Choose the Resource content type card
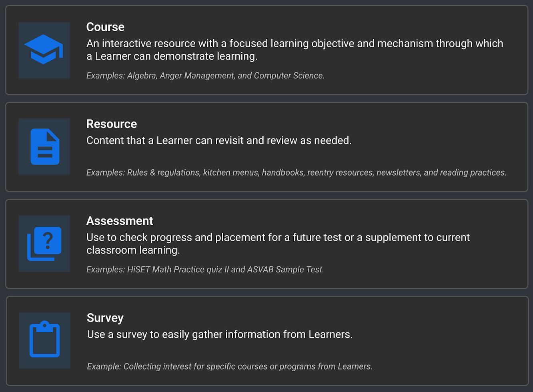The width and height of the screenshot is (533, 392). [x=266, y=147]
